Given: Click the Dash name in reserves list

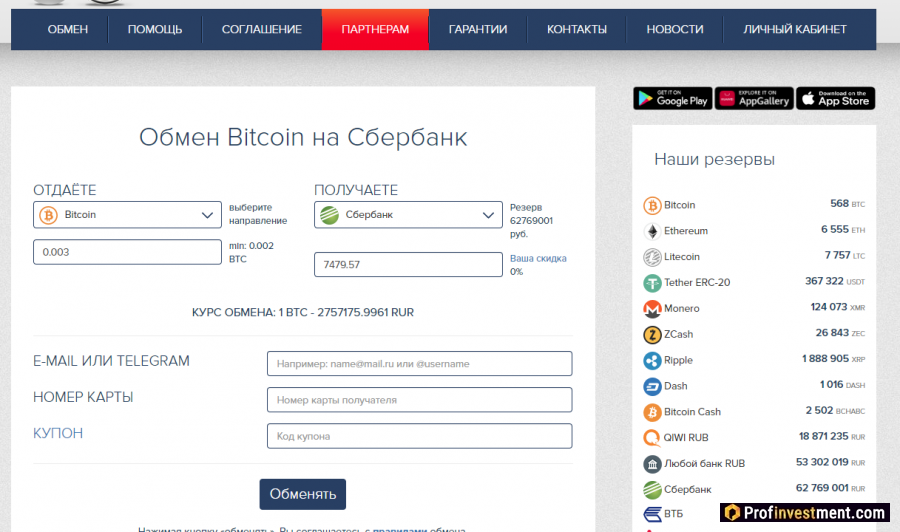Looking at the screenshot, I should 676,386.
